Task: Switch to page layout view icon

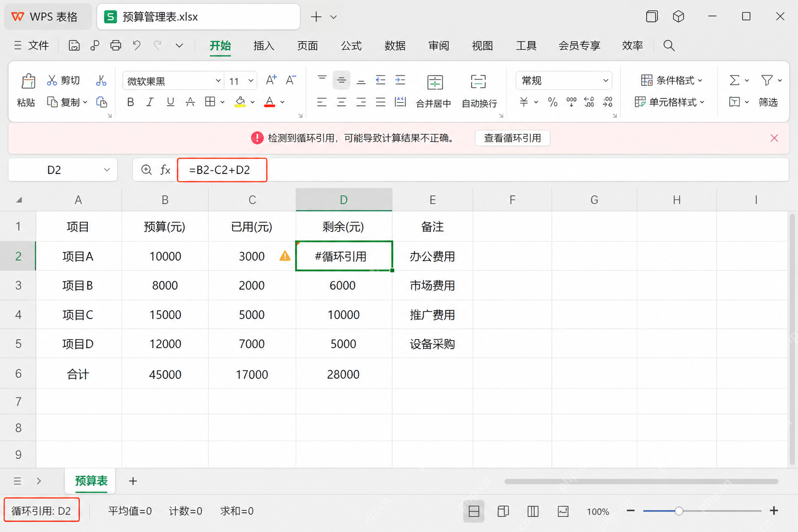Action: [503, 511]
